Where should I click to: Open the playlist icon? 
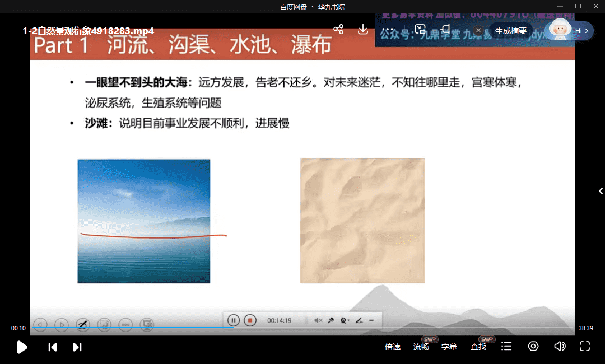click(x=506, y=347)
